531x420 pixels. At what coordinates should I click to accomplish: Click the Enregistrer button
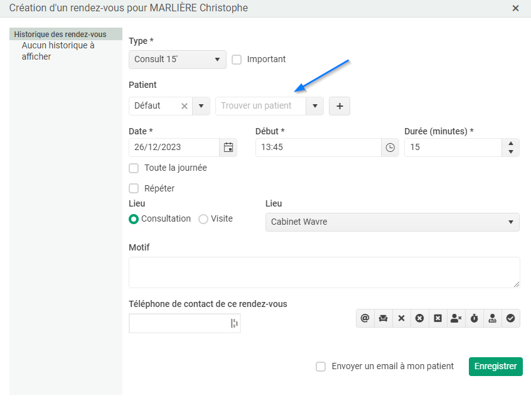tap(495, 367)
